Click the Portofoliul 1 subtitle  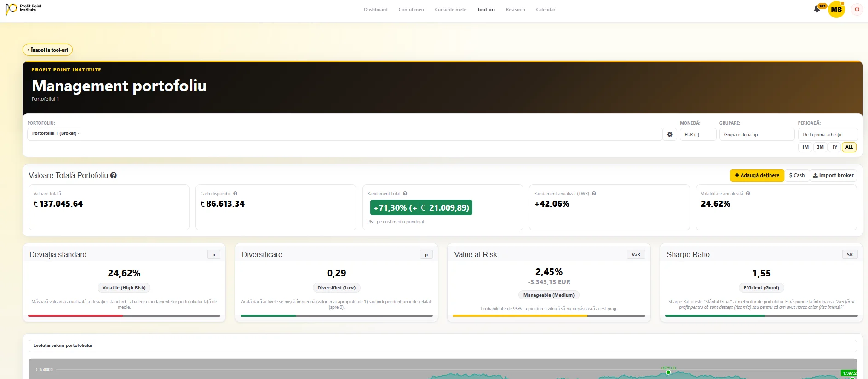click(45, 99)
